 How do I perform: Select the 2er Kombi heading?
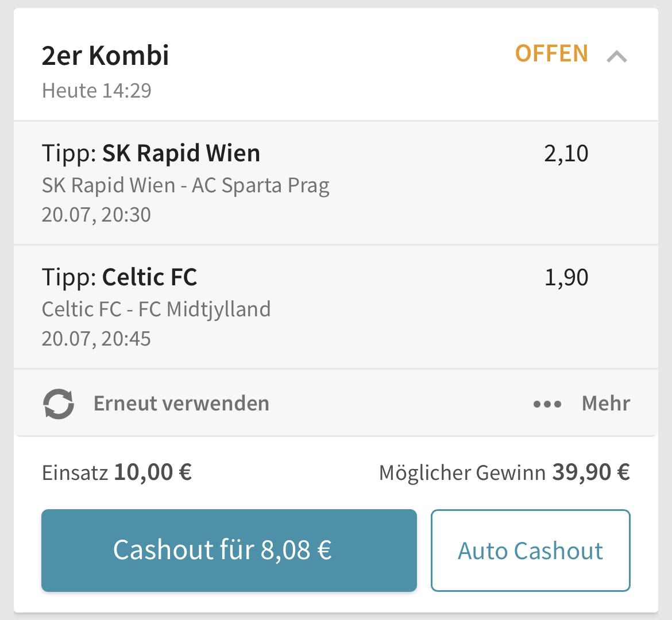tap(106, 55)
